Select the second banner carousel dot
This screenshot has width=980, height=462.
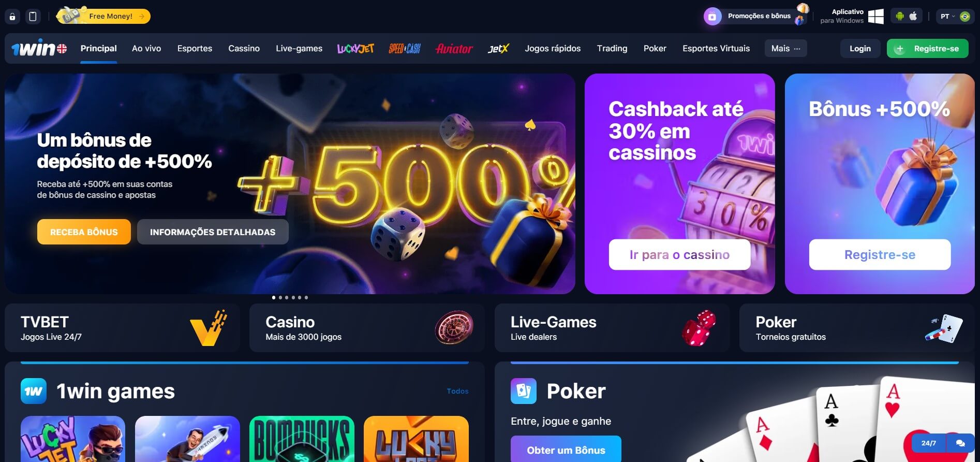(280, 298)
